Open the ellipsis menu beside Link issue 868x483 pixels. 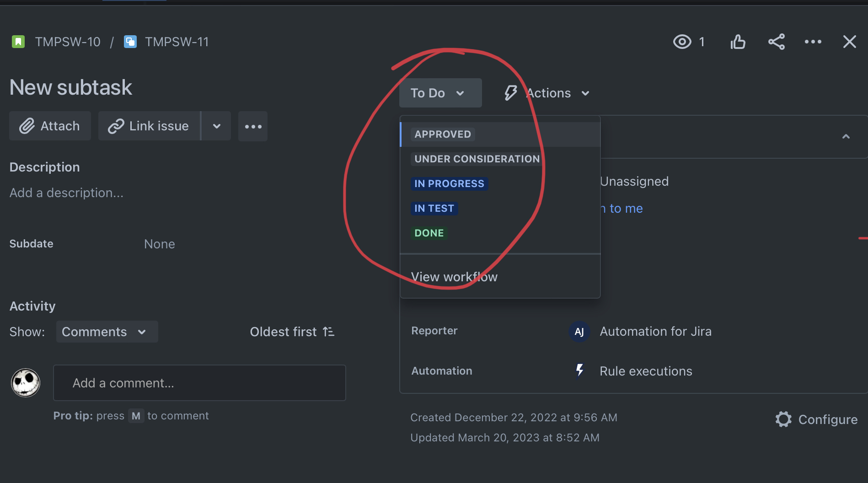253,126
